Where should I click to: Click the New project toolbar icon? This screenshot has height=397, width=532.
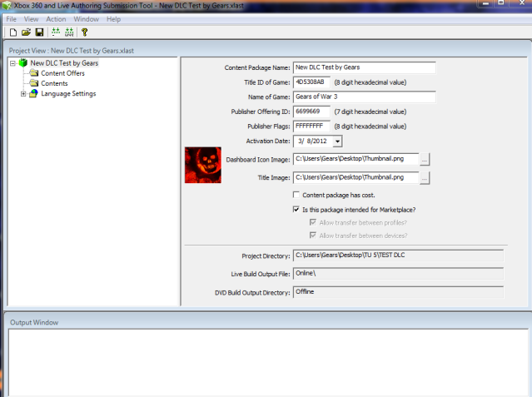pos(12,32)
